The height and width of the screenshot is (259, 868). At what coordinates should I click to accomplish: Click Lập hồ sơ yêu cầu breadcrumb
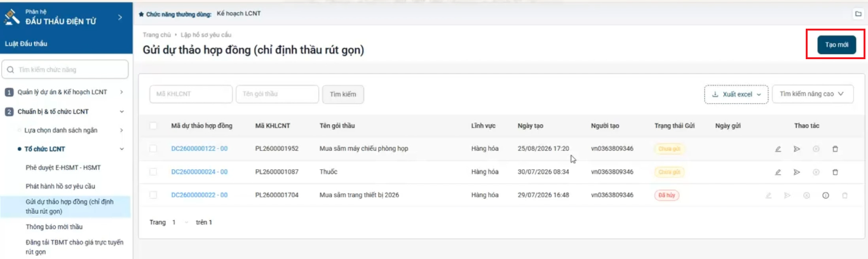pyautogui.click(x=205, y=35)
